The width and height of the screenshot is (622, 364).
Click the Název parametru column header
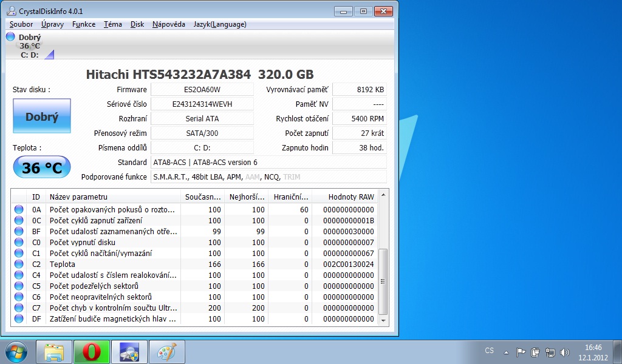(x=112, y=197)
